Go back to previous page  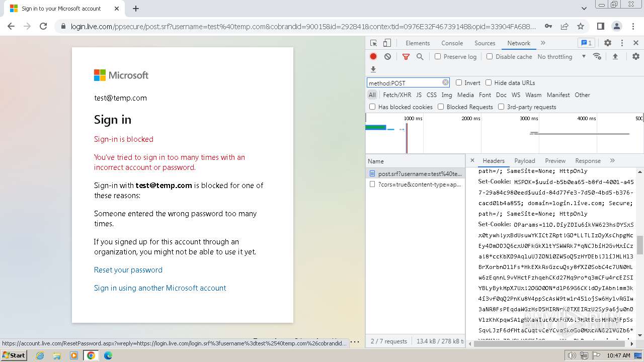[x=11, y=26]
